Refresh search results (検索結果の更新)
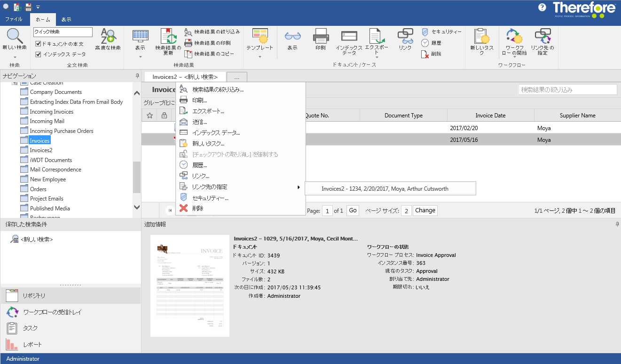Image resolution: width=621 pixels, height=364 pixels. pyautogui.click(x=168, y=41)
